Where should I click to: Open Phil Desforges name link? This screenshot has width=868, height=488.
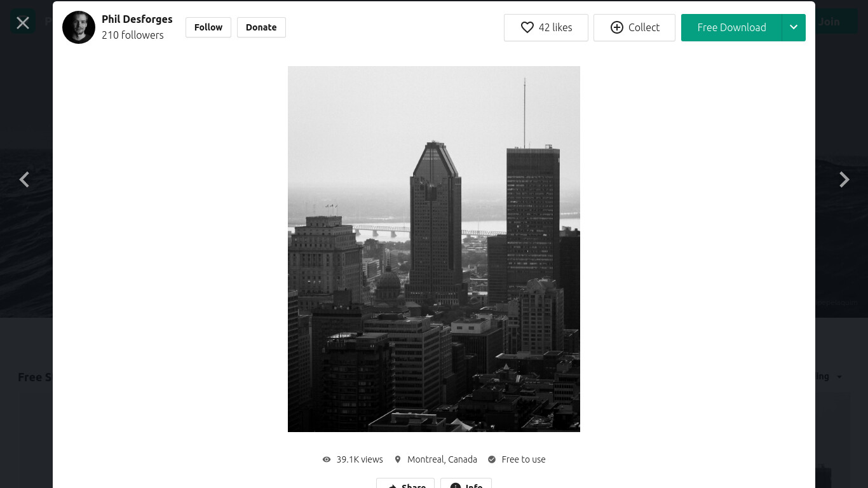coord(137,19)
